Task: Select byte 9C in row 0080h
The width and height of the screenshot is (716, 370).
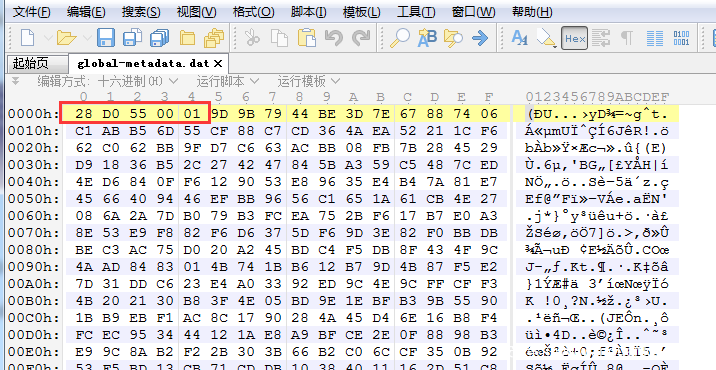Action: (x=489, y=249)
